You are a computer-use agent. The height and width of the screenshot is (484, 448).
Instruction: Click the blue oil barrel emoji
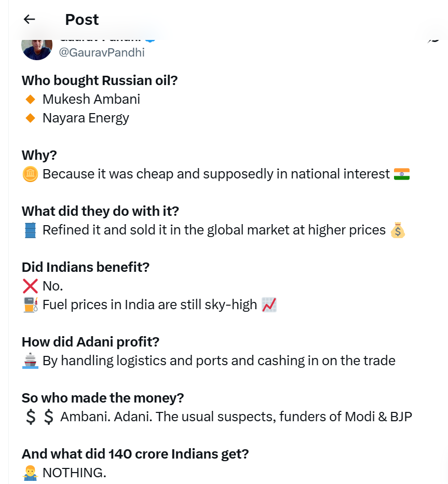tap(30, 230)
